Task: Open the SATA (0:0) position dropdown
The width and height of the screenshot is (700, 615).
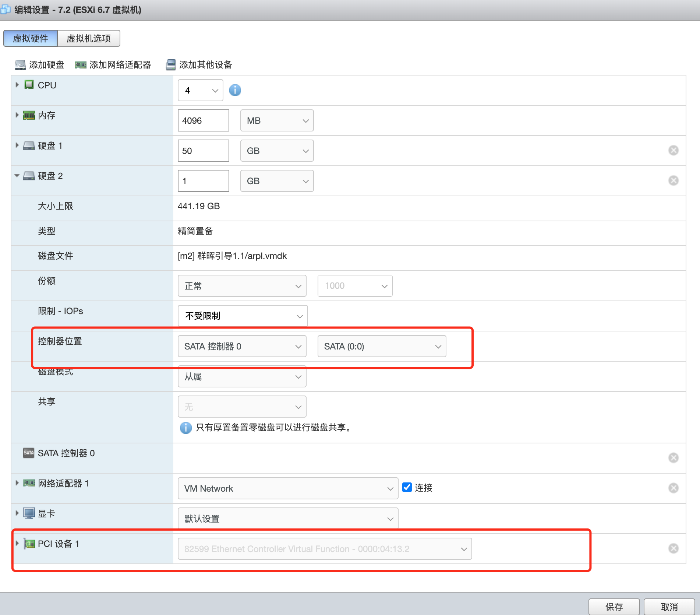Action: (x=382, y=346)
